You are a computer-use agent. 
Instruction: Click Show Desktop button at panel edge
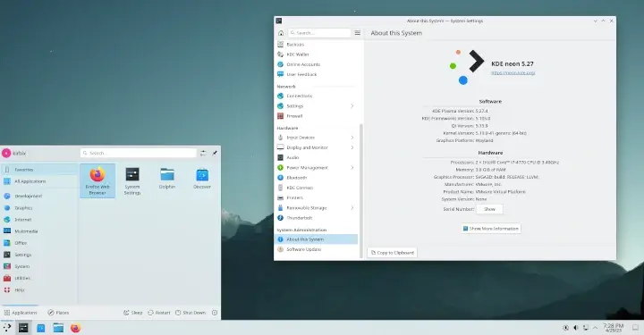click(x=635, y=328)
